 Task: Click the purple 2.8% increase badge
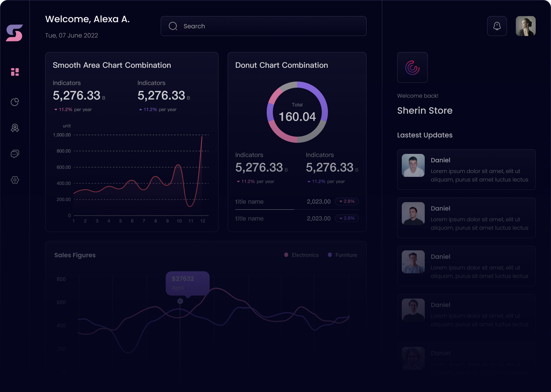[x=347, y=218]
